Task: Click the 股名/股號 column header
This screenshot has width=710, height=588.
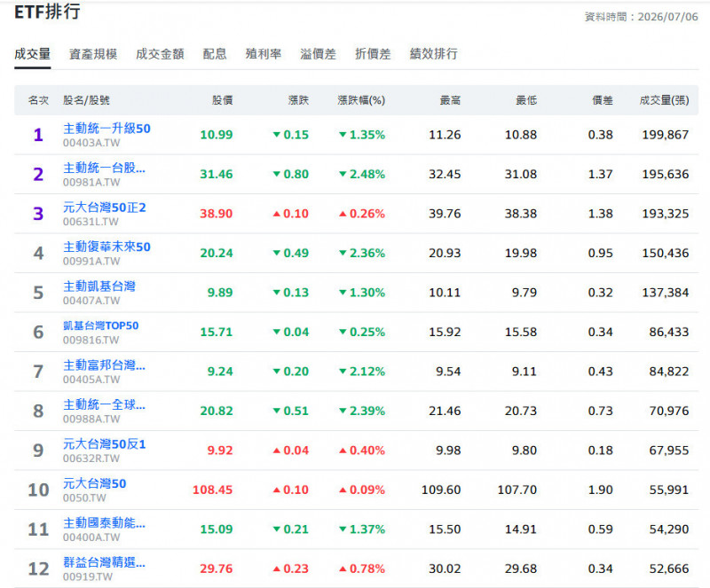Action: pos(86,100)
